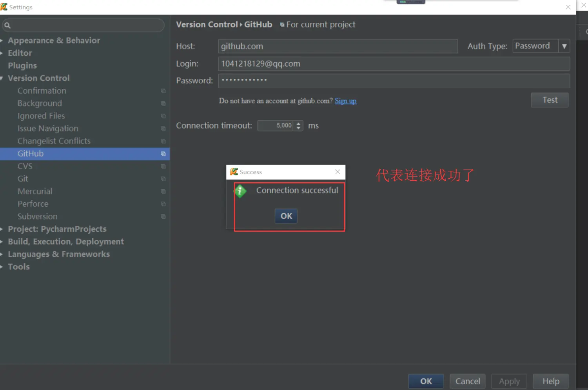Expand Build, Execution, Deployment section

click(2, 242)
